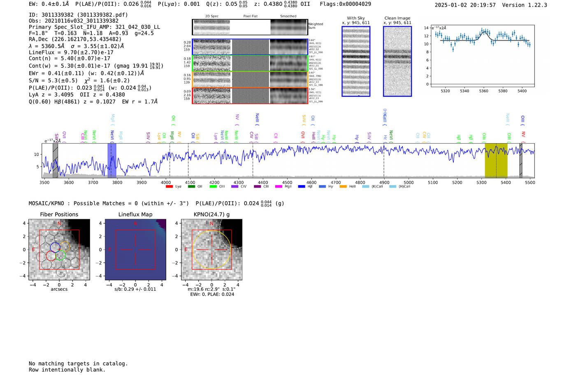The width and height of the screenshot is (576, 392).
Task: Click the 'Row intentionally blank.' text
Action: (x=67, y=370)
